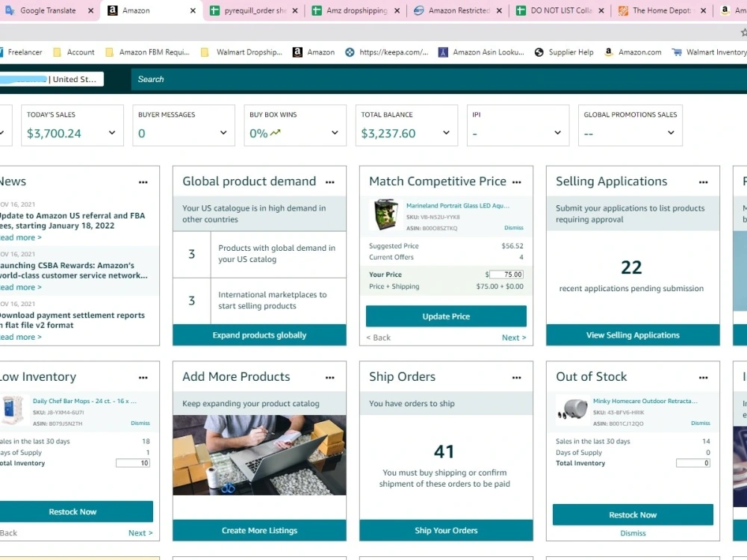Screen dimensions: 747x560
Task: Click the Marineland aquarium product thumbnail
Action: pyautogui.click(x=386, y=215)
